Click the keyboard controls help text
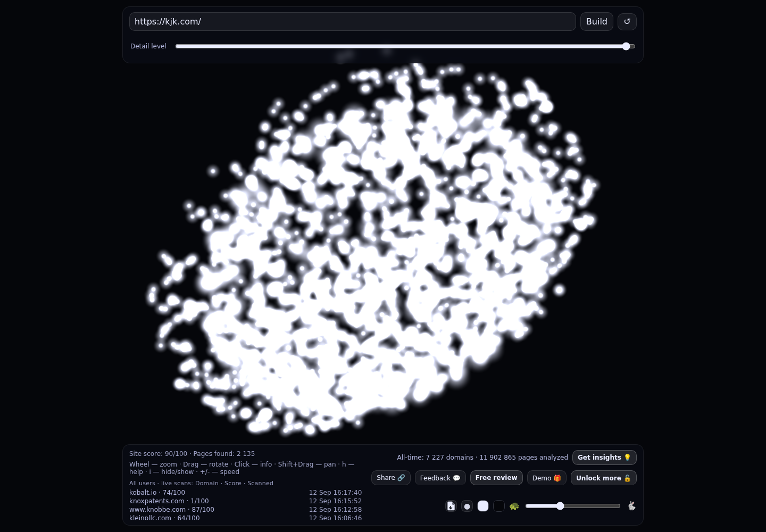The image size is (766, 532). tap(242, 468)
